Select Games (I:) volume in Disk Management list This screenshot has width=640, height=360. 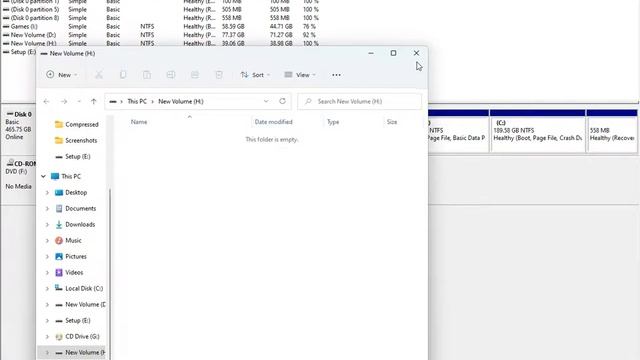(x=160, y=26)
